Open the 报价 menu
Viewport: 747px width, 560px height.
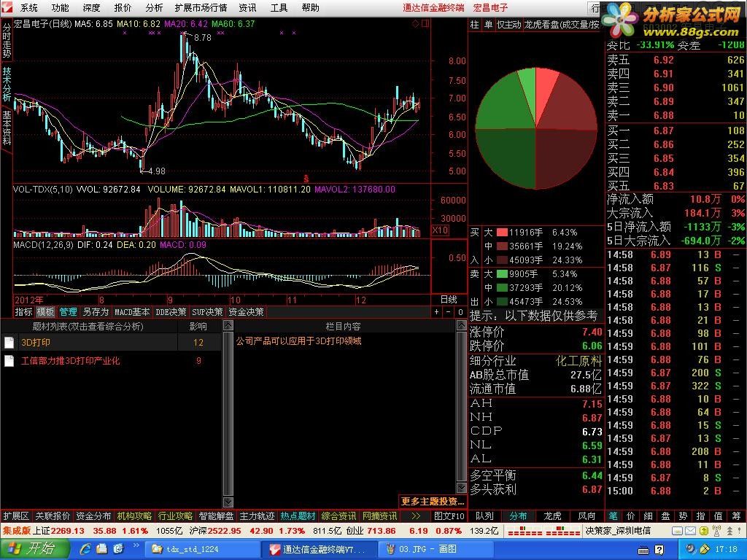point(123,7)
